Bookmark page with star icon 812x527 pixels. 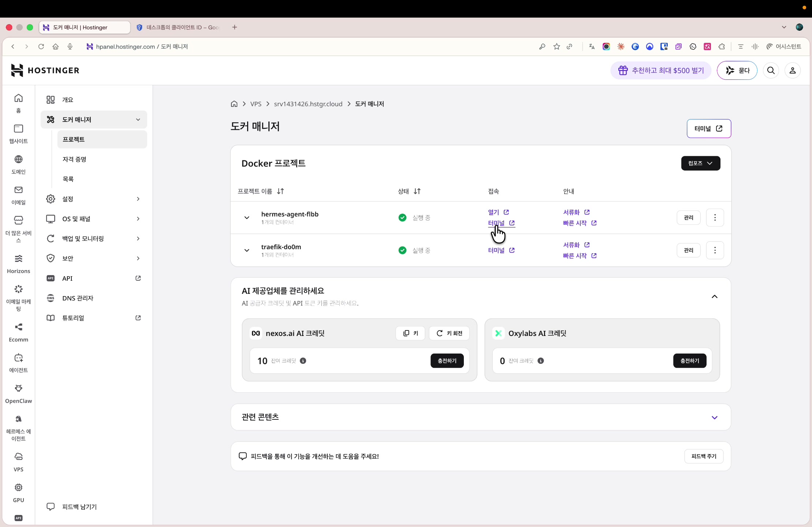[556, 46]
